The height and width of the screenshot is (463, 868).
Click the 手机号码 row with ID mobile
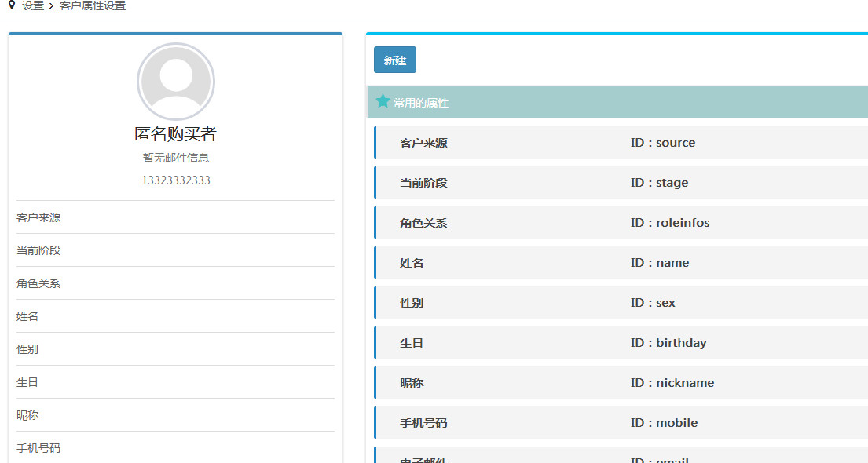pyautogui.click(x=621, y=423)
